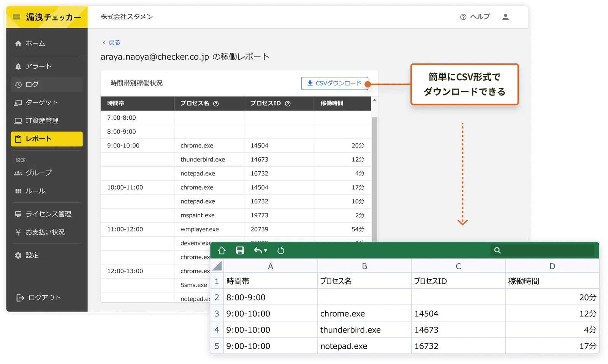This screenshot has height=364, width=608.
Task: Click the wmplayer.exe table cell
Action: tap(209, 229)
